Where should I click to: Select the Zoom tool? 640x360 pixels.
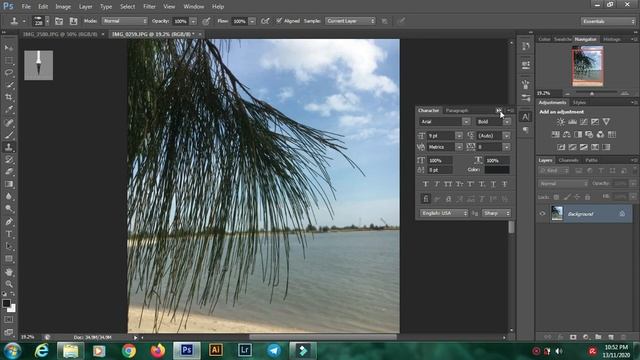[x=9, y=284]
